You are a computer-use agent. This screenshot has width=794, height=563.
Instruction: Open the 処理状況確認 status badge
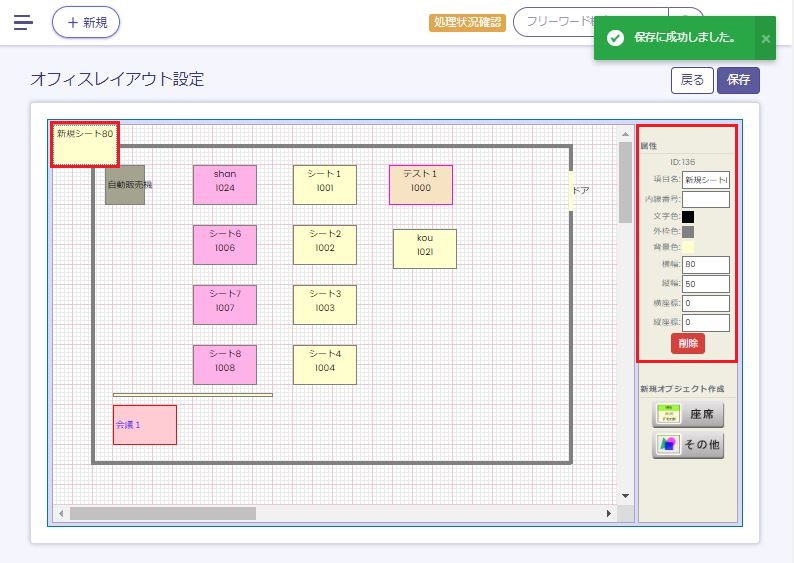point(467,22)
